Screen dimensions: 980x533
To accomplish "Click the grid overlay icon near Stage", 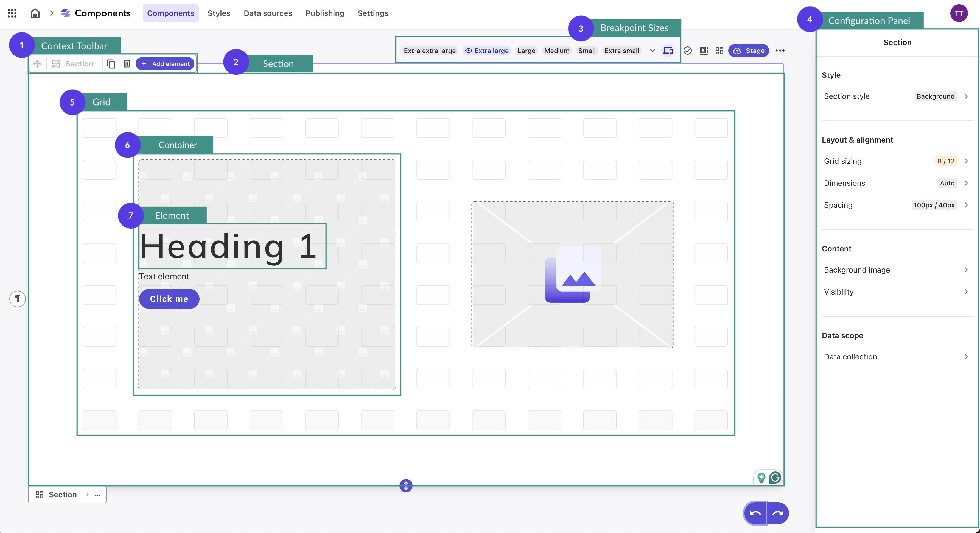I will click(719, 51).
